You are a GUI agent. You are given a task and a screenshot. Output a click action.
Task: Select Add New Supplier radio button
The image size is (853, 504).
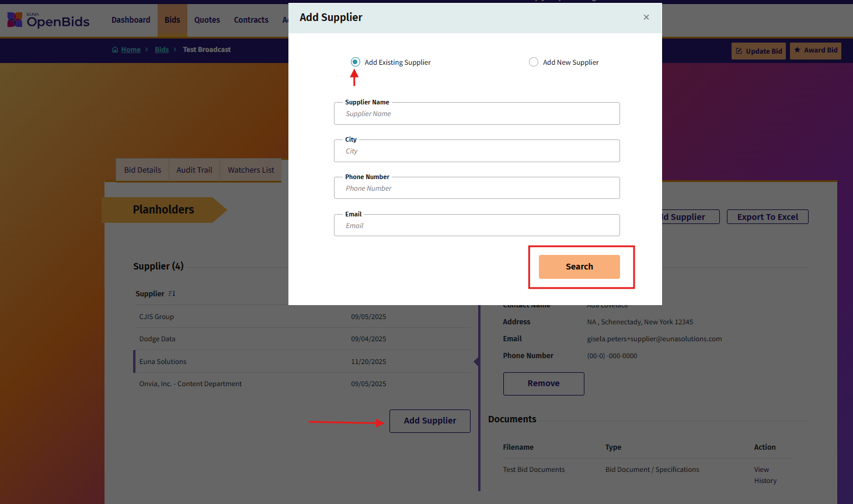tap(534, 62)
